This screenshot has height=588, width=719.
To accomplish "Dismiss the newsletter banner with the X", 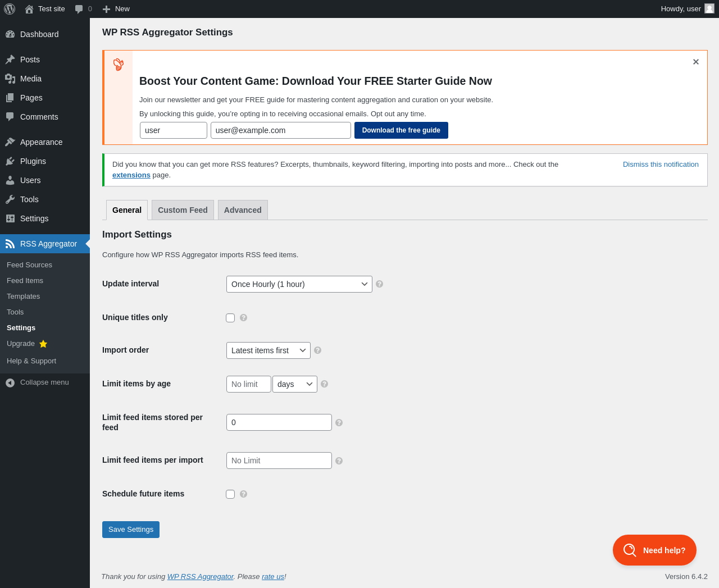I will (x=696, y=62).
